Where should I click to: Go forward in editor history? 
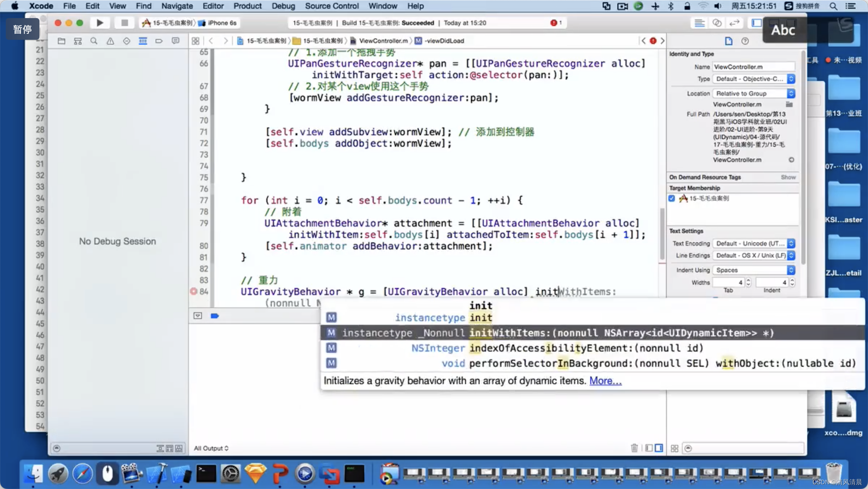click(226, 41)
